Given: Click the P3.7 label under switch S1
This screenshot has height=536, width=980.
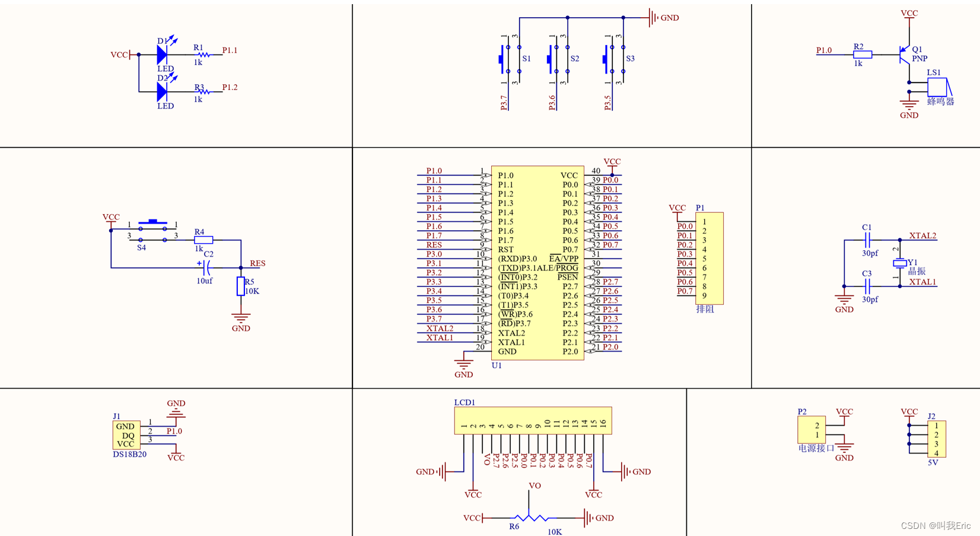Looking at the screenshot, I should point(504,103).
